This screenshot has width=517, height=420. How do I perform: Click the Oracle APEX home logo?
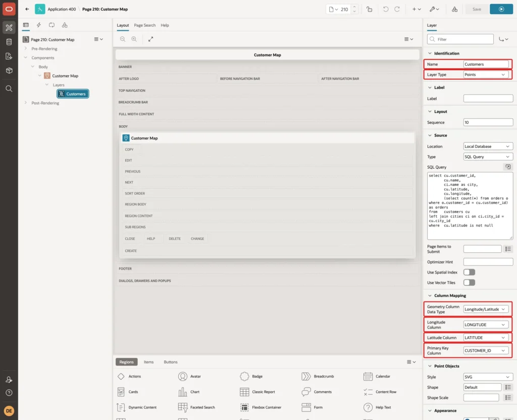tap(9, 9)
